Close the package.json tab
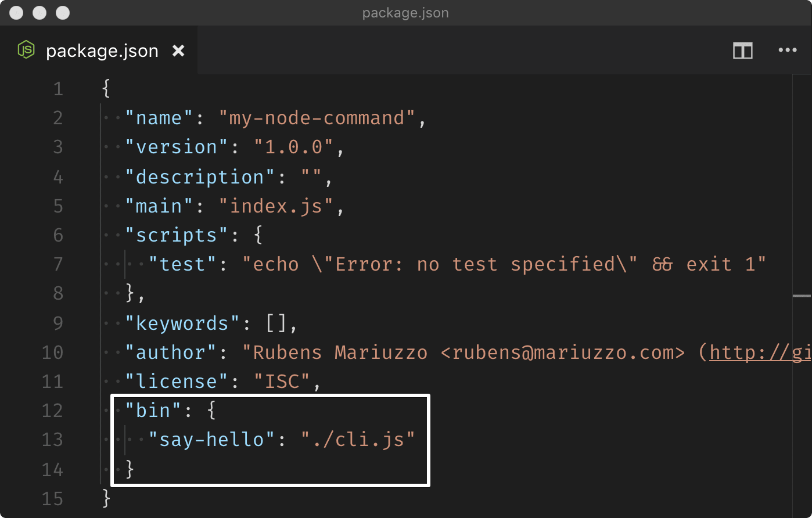Screen dimensions: 812x518 click(178, 51)
